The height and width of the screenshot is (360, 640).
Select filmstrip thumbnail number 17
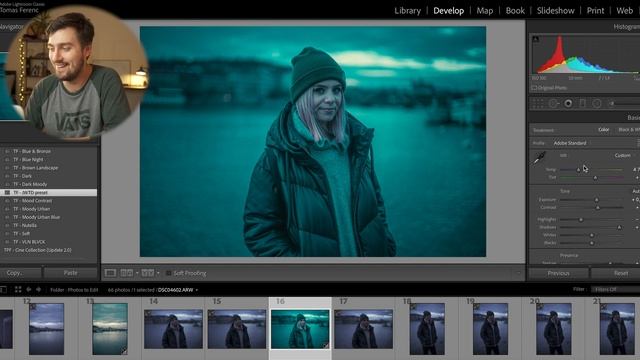click(363, 329)
